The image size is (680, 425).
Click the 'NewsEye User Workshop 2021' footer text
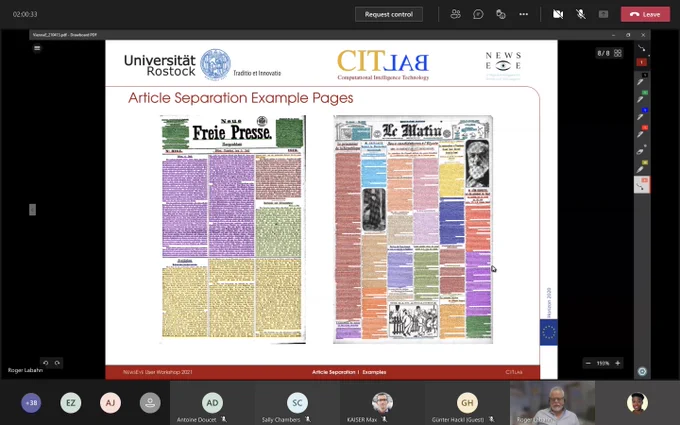pos(158,372)
